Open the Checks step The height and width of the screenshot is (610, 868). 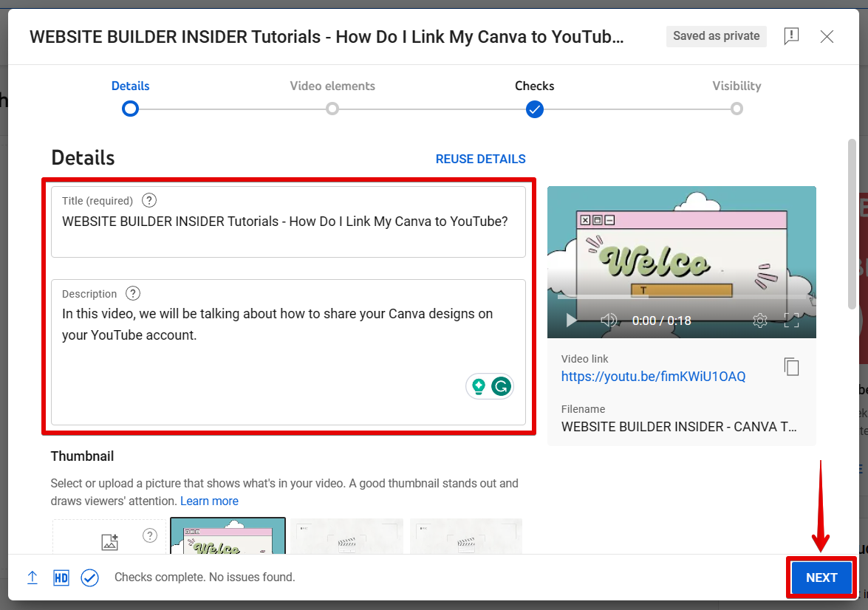pos(535,109)
